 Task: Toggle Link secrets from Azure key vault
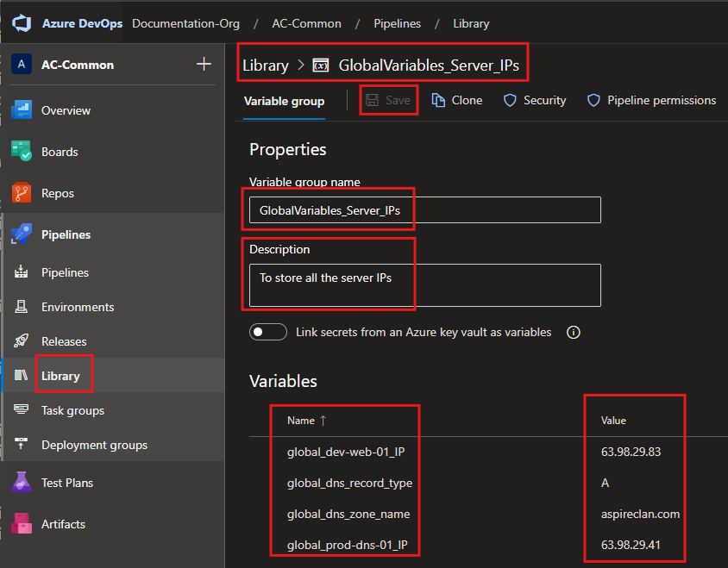[268, 332]
